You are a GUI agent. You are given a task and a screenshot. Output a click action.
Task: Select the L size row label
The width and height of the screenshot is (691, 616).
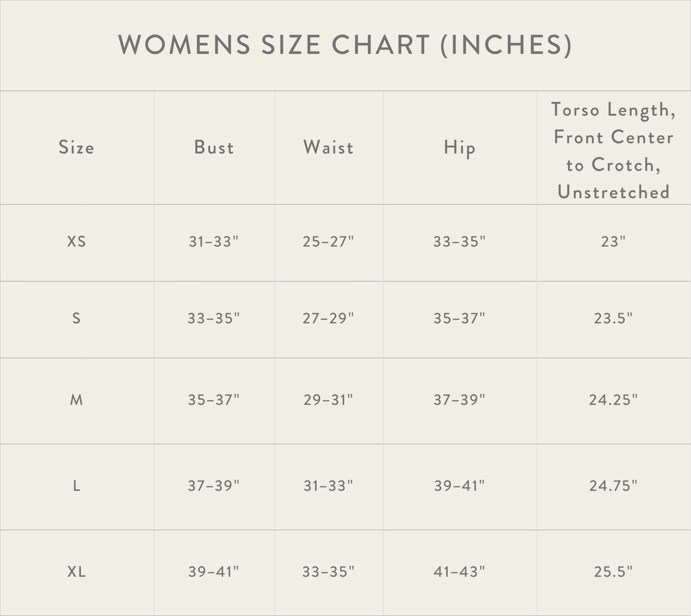(x=77, y=486)
